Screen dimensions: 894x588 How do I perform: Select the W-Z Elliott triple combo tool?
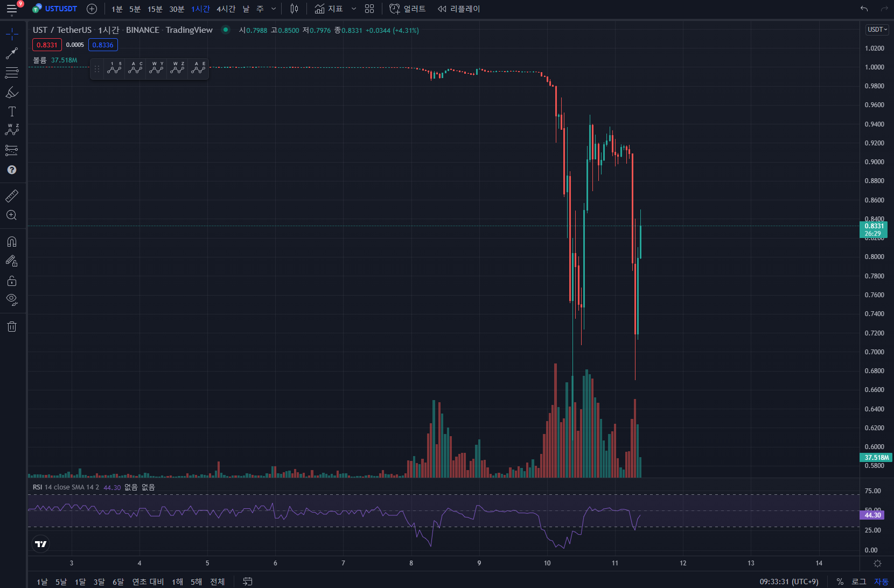(x=177, y=68)
